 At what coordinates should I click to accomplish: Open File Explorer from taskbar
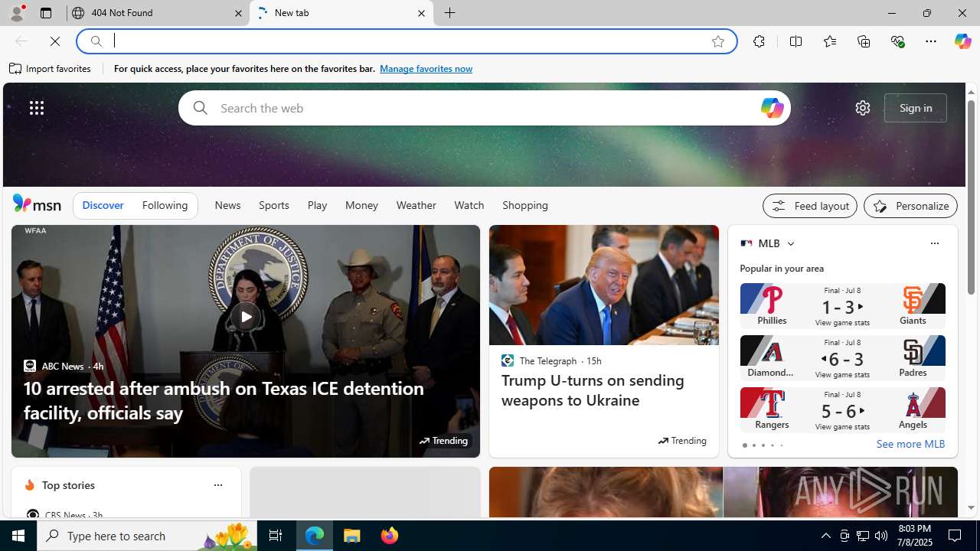click(x=352, y=536)
